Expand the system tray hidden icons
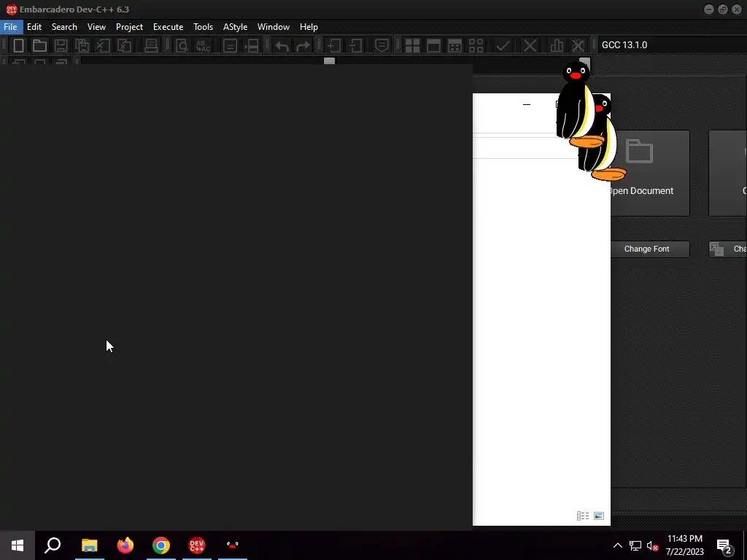 (x=617, y=545)
